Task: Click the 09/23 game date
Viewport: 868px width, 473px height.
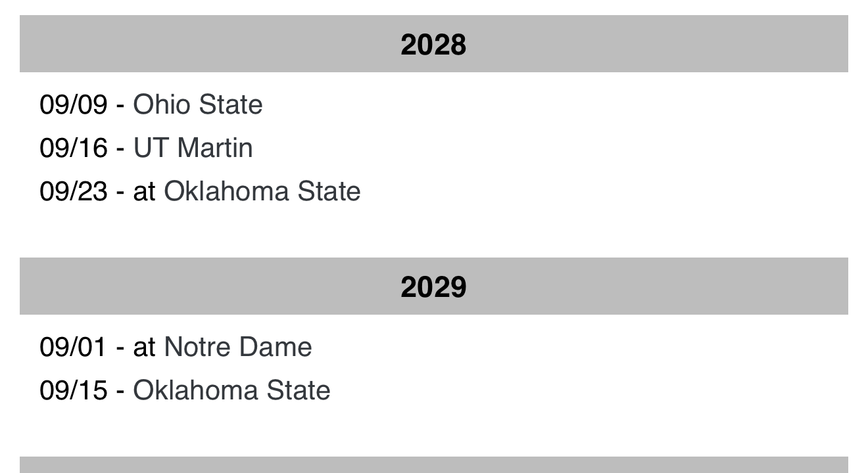Action: tap(73, 192)
